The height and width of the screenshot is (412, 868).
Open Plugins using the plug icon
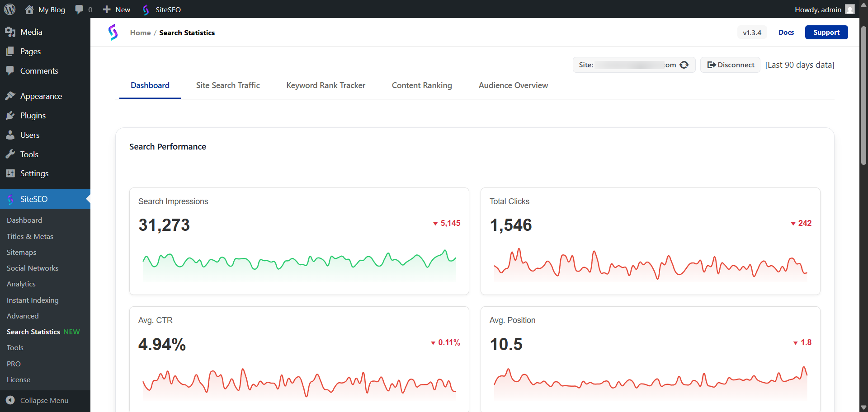(x=10, y=115)
